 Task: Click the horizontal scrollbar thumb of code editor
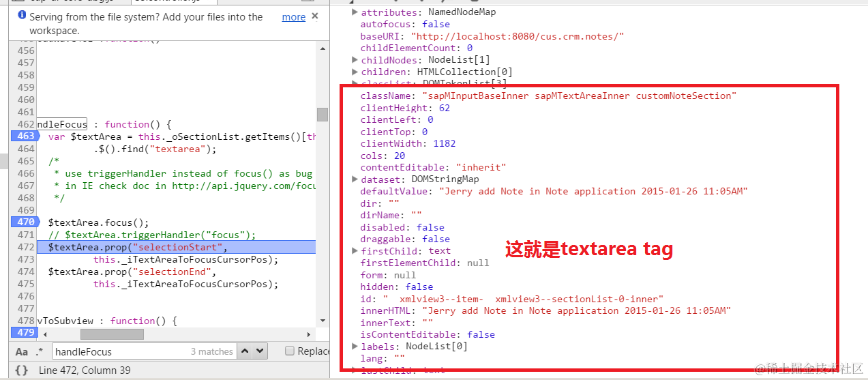(x=112, y=334)
